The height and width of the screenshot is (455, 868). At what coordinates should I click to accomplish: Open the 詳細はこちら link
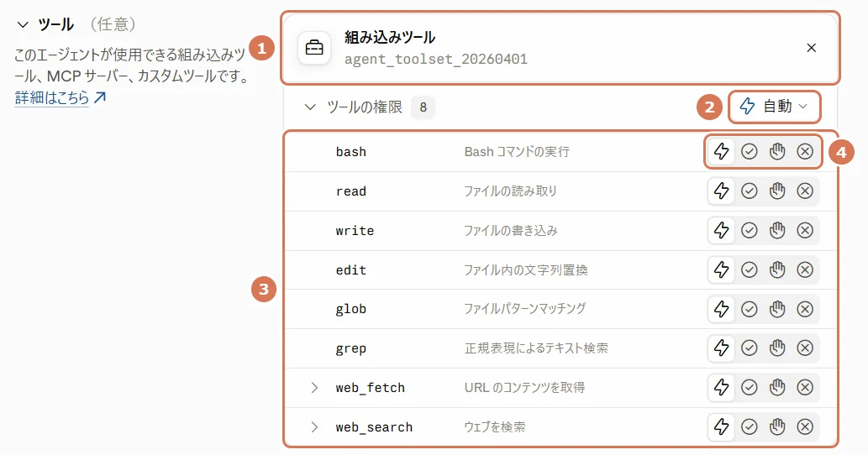[60, 98]
